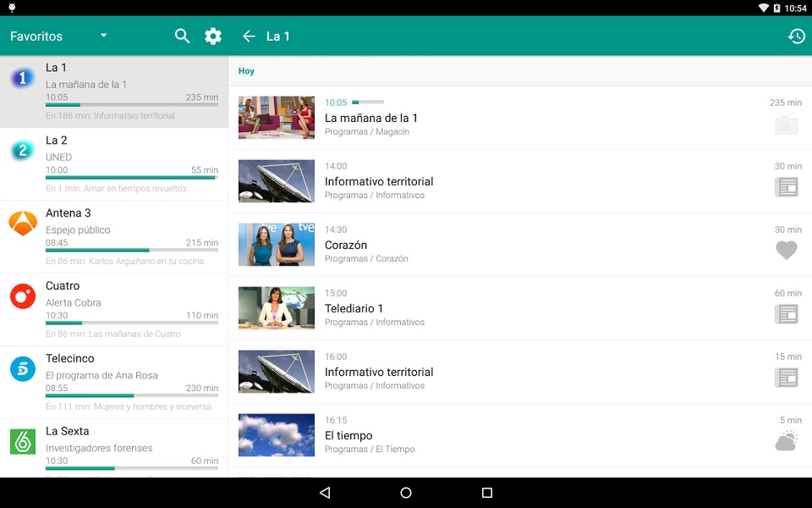The image size is (812, 508).
Task: Tap the Cuatro channel logo
Action: 23,296
